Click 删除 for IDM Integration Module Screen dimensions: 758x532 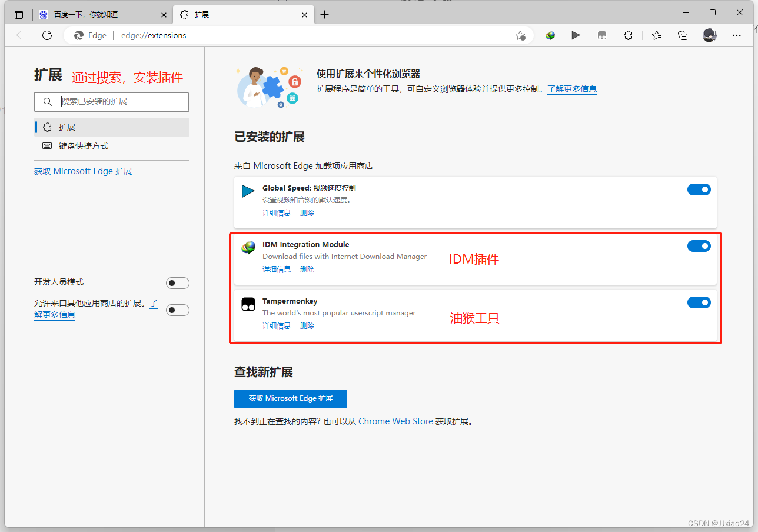(307, 270)
